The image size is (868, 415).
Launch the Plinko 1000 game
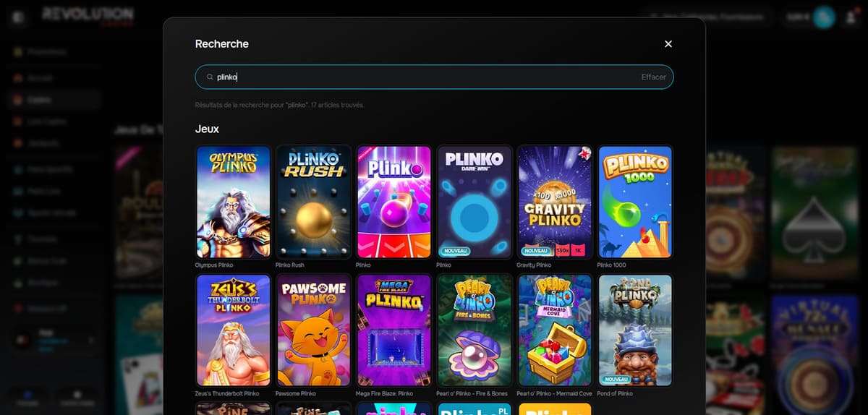635,202
